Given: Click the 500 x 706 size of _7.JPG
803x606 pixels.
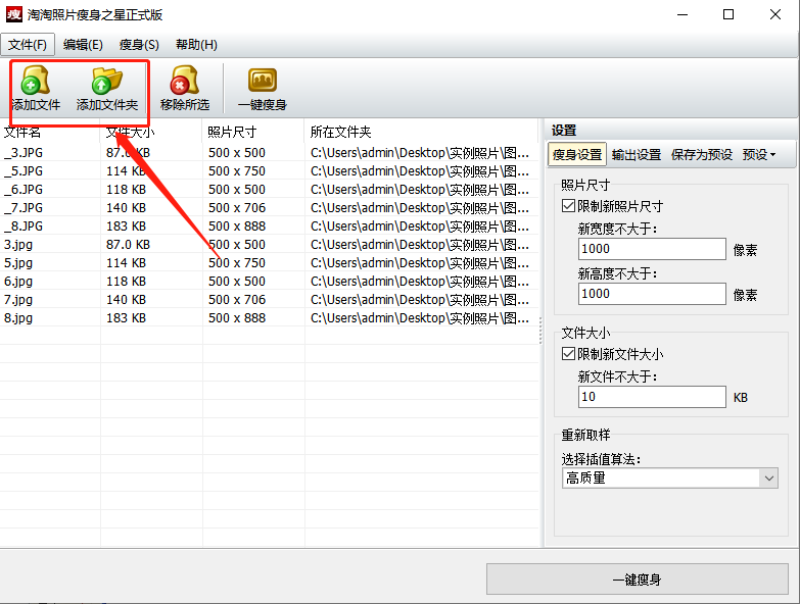Looking at the screenshot, I should [237, 208].
